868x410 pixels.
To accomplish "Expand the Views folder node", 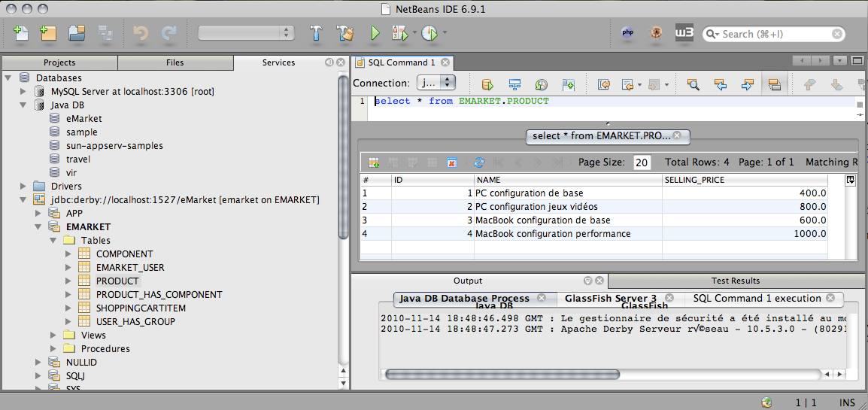I will pyautogui.click(x=53, y=336).
